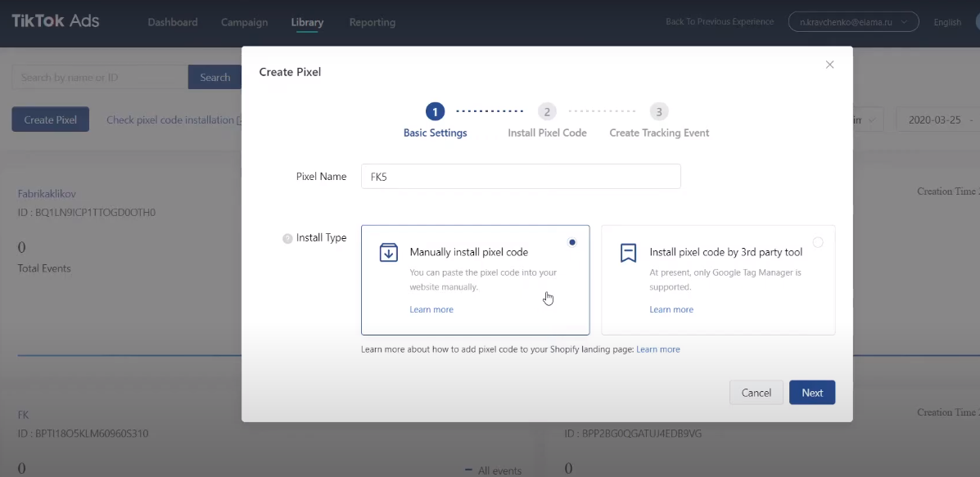Switch to the Campaign tab
This screenshot has height=477, width=980.
244,22
